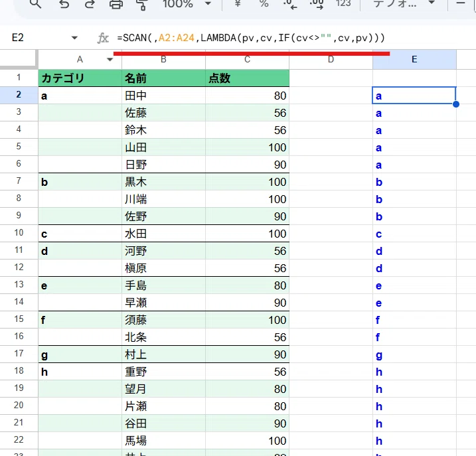Redo the last action
Viewport: 476px width, 456px height.
tap(90, 3)
